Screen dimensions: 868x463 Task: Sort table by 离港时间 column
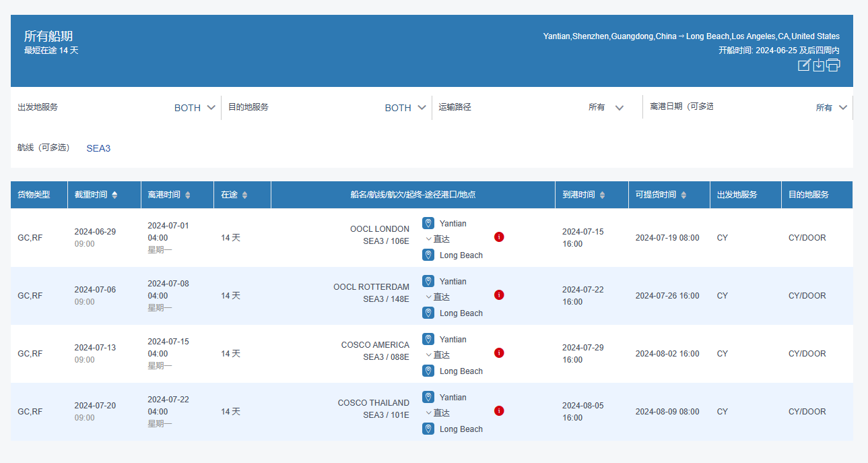point(188,195)
